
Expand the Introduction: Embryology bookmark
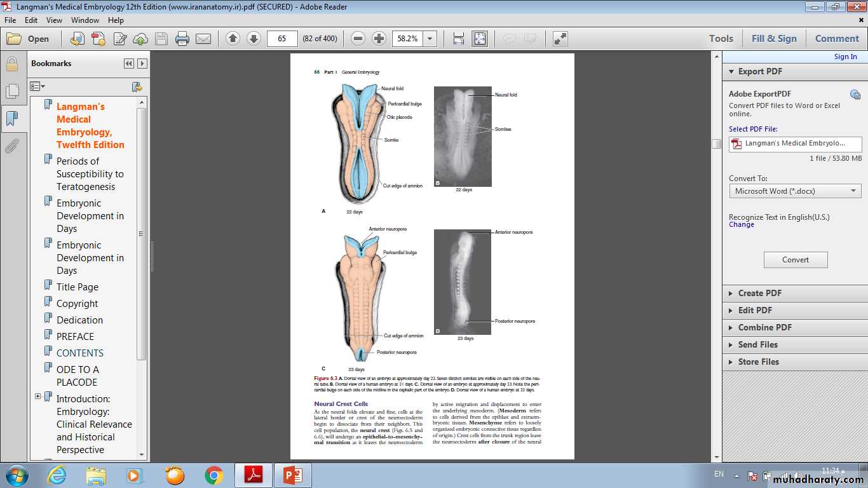37,396
